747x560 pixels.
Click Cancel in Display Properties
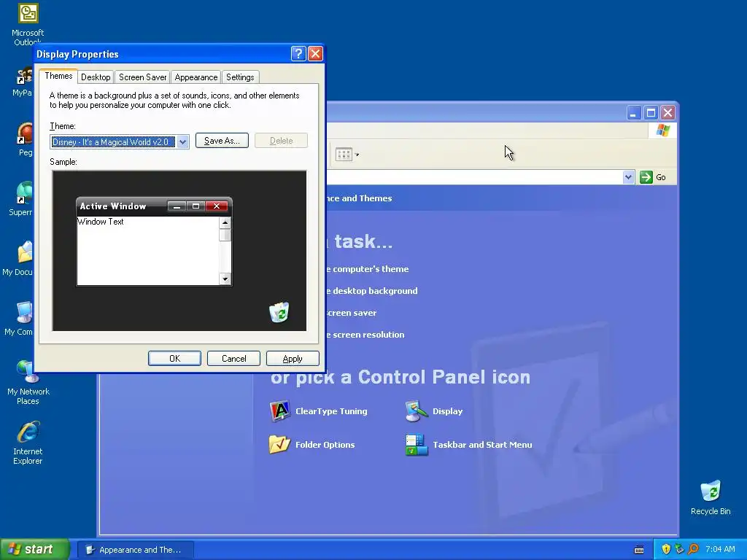[x=233, y=359]
